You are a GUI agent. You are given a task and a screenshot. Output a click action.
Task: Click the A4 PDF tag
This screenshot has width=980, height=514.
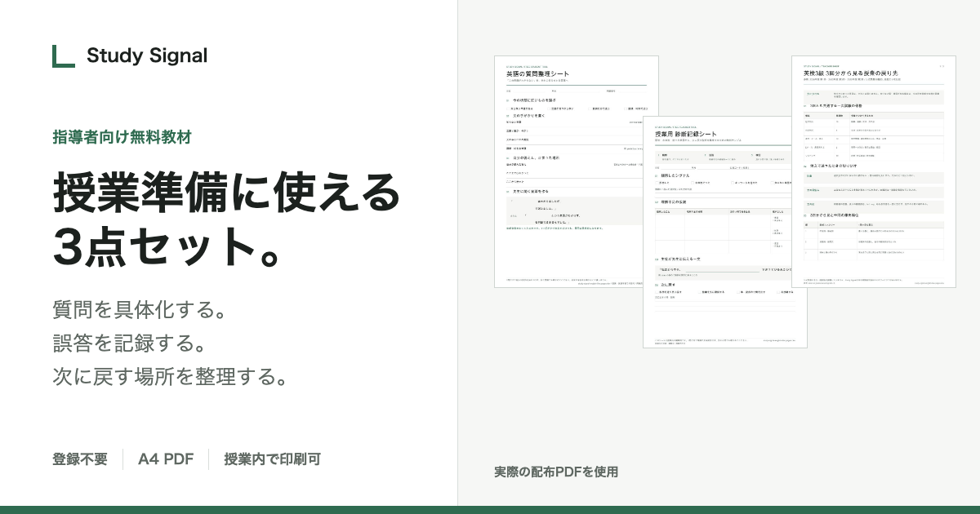click(x=166, y=459)
